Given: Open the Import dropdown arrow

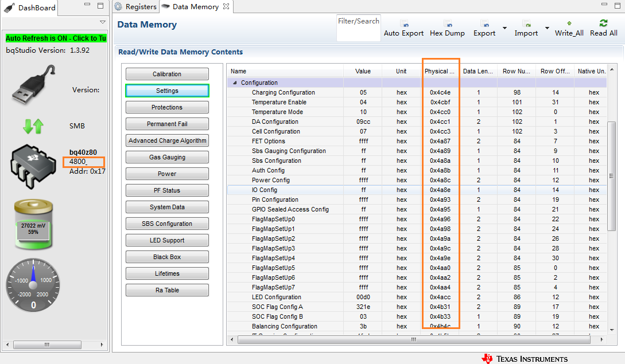Looking at the screenshot, I should pos(547,28).
